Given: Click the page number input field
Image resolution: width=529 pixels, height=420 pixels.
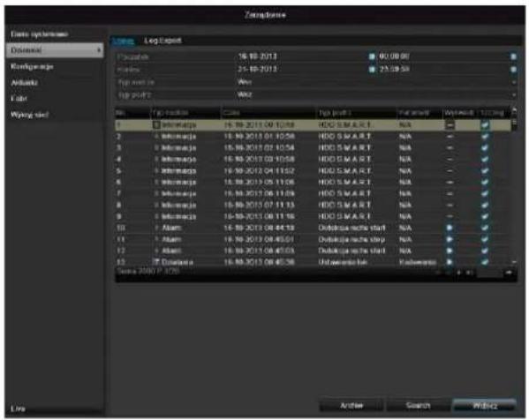Looking at the screenshot, I should click(x=489, y=273).
